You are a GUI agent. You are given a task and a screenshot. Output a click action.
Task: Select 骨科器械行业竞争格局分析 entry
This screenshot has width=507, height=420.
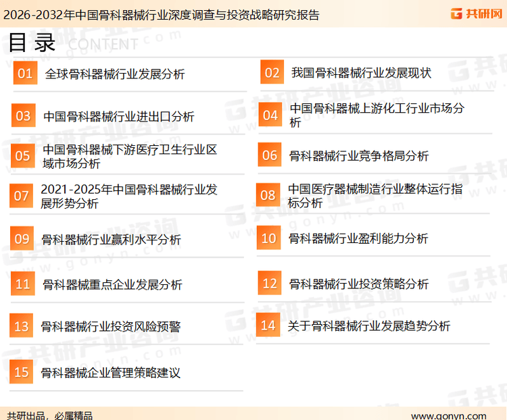tap(359, 156)
